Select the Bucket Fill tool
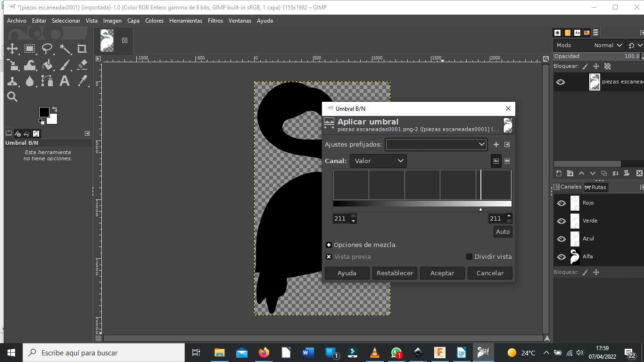This screenshot has height=362, width=644. pyautogui.click(x=47, y=65)
